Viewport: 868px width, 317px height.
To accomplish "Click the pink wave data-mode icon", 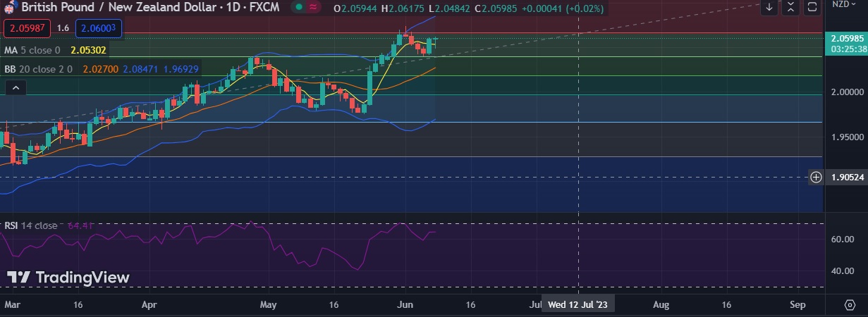I will coord(314,8).
